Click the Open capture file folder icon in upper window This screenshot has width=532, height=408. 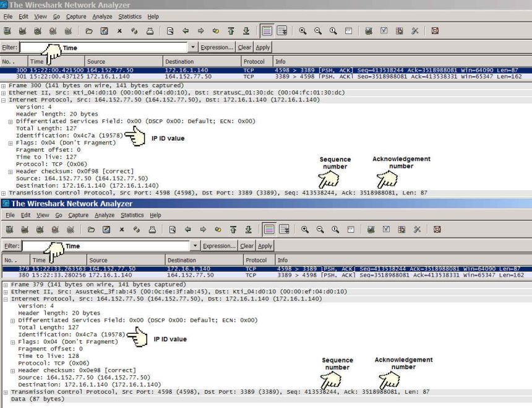pyautogui.click(x=89, y=30)
